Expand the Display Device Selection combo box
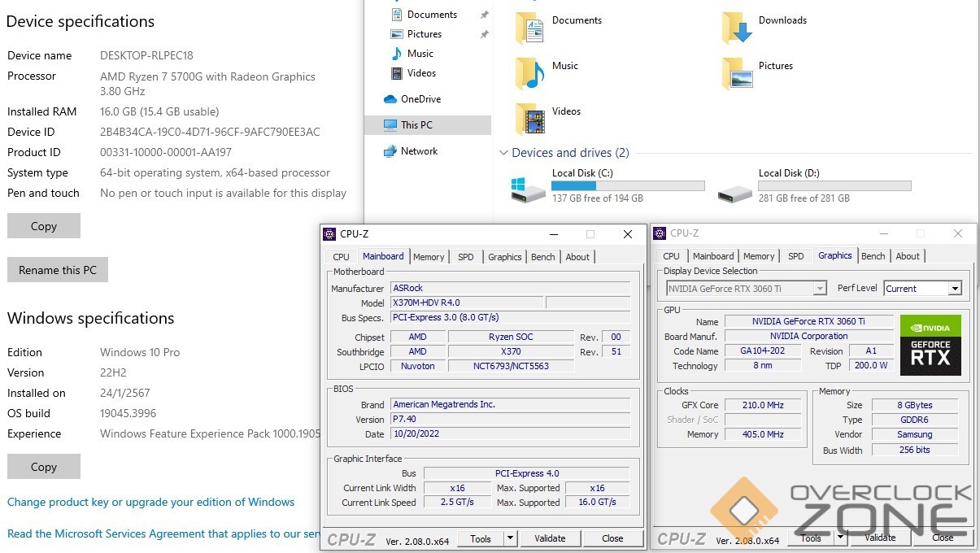 (x=820, y=289)
